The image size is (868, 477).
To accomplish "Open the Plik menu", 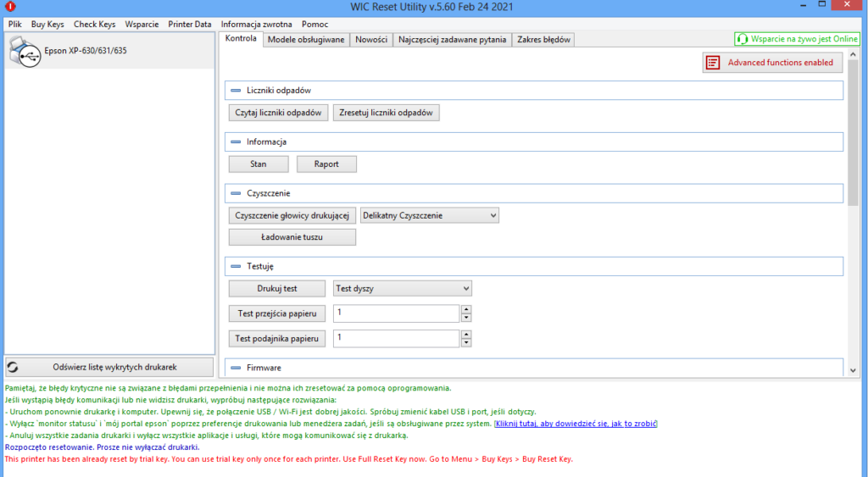I will point(15,24).
